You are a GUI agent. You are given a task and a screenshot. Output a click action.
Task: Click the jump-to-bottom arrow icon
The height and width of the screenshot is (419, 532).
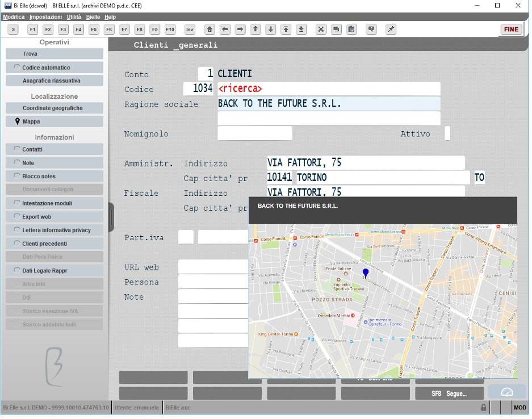(x=301, y=30)
